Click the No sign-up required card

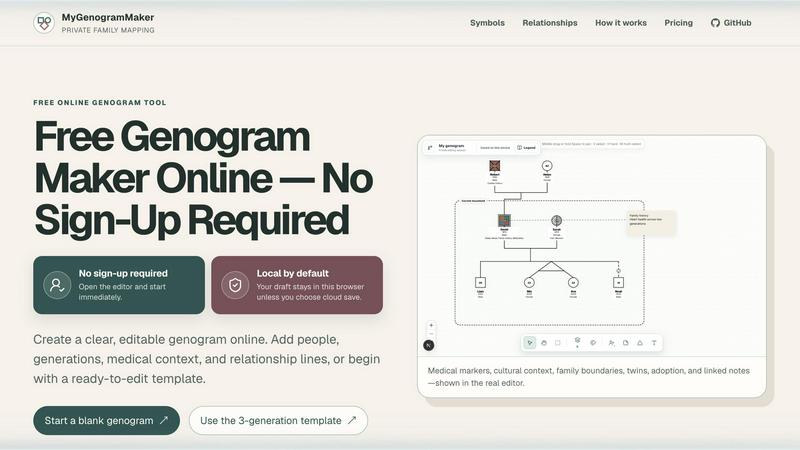point(119,285)
